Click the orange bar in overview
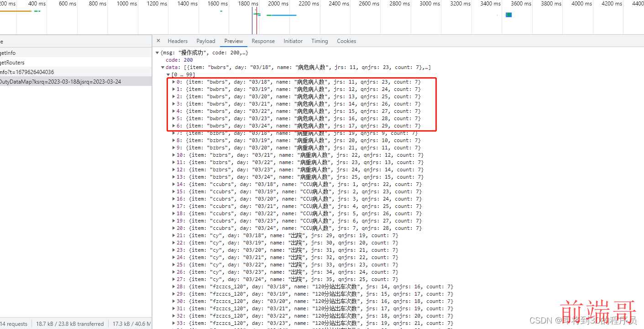Screen dimensions: 644x329 16,11
